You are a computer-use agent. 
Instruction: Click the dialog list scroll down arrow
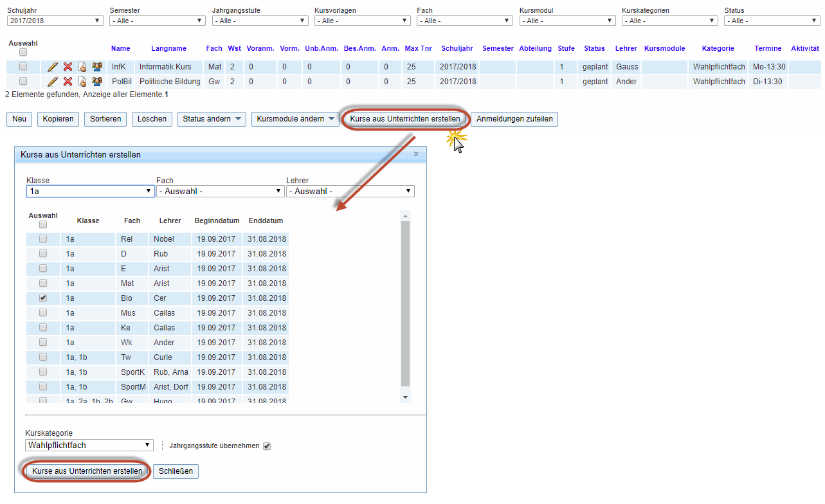405,397
